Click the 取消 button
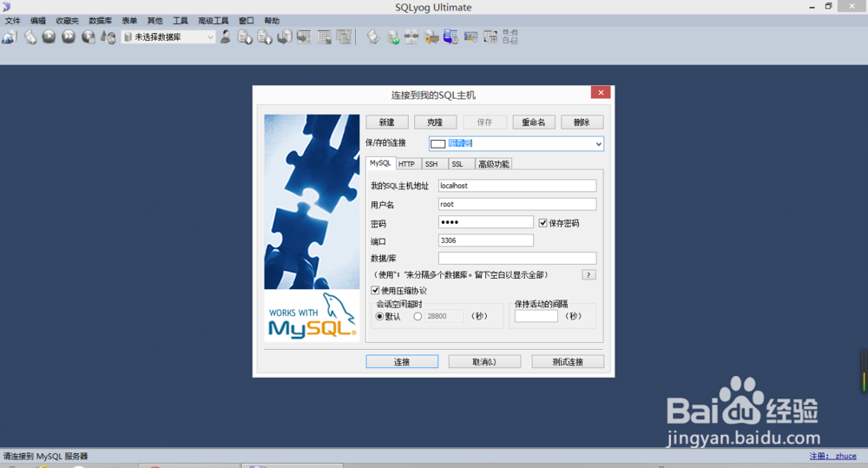 point(484,362)
